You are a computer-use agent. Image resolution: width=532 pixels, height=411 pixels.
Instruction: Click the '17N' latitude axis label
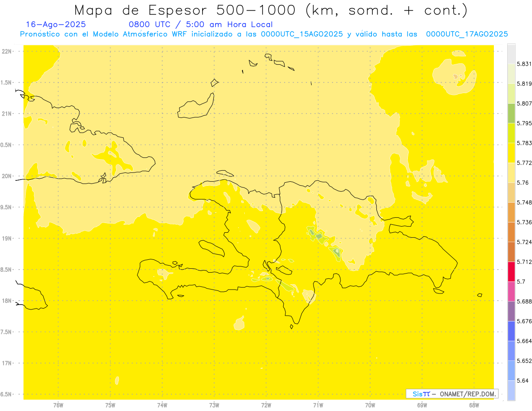pyautogui.click(x=8, y=363)
